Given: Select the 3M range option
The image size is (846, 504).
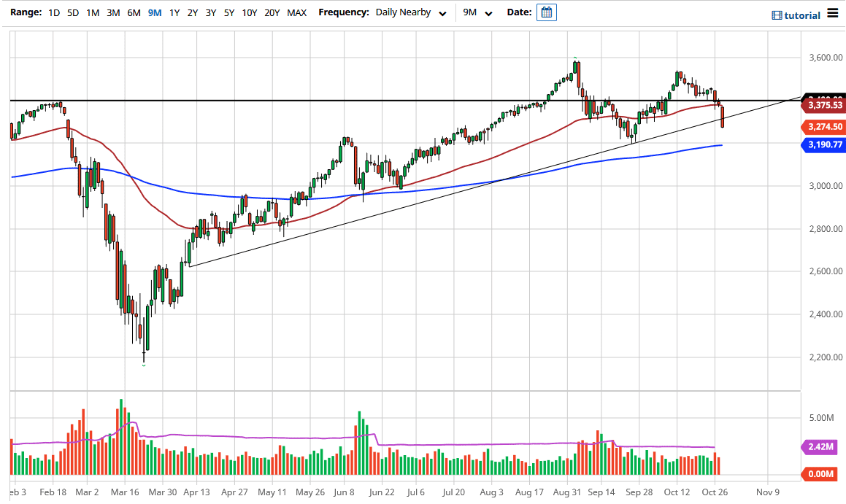Looking at the screenshot, I should pyautogui.click(x=113, y=12).
